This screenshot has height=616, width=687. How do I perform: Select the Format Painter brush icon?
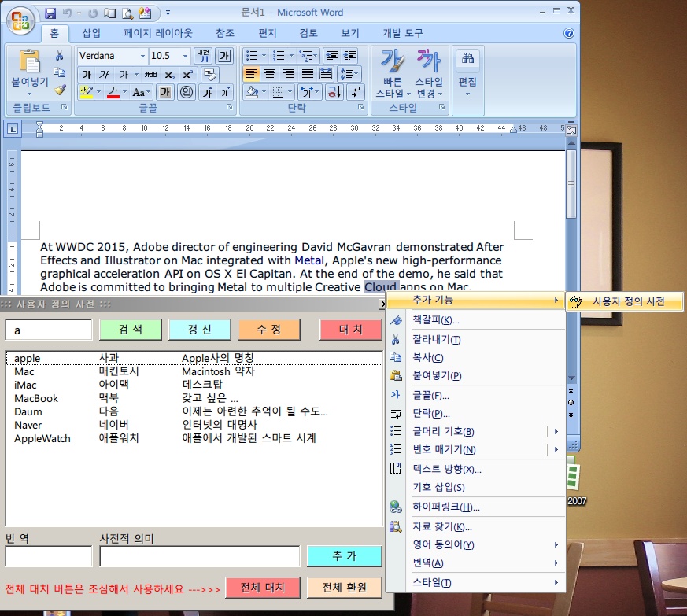(60, 90)
